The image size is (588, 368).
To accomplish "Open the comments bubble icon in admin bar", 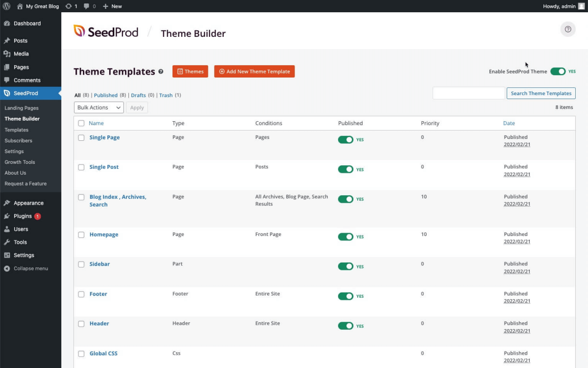I will click(x=87, y=6).
